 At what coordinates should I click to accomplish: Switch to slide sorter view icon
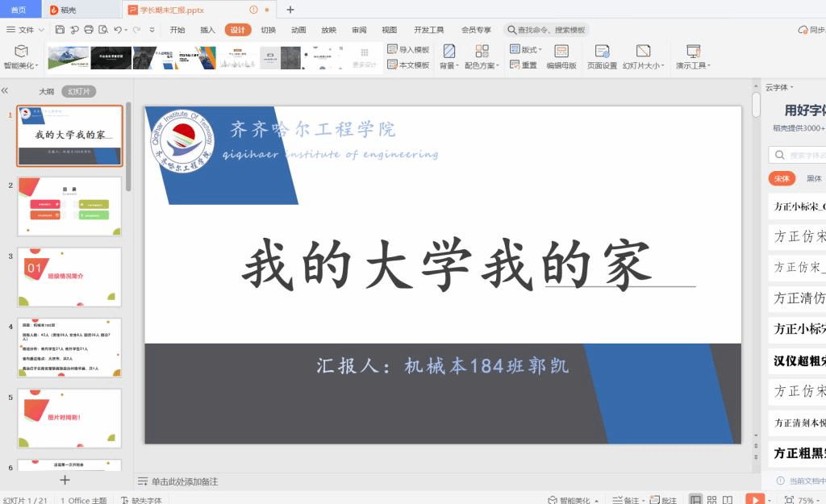pyautogui.click(x=711, y=500)
